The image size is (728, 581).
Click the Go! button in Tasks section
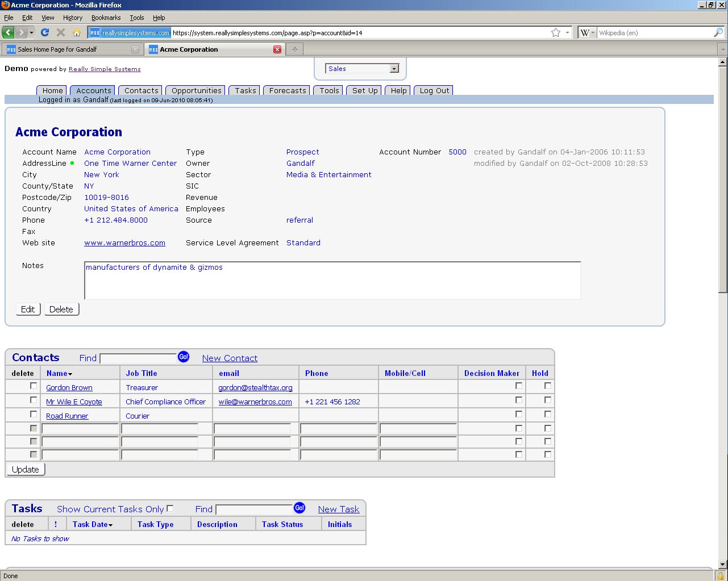[x=299, y=508]
